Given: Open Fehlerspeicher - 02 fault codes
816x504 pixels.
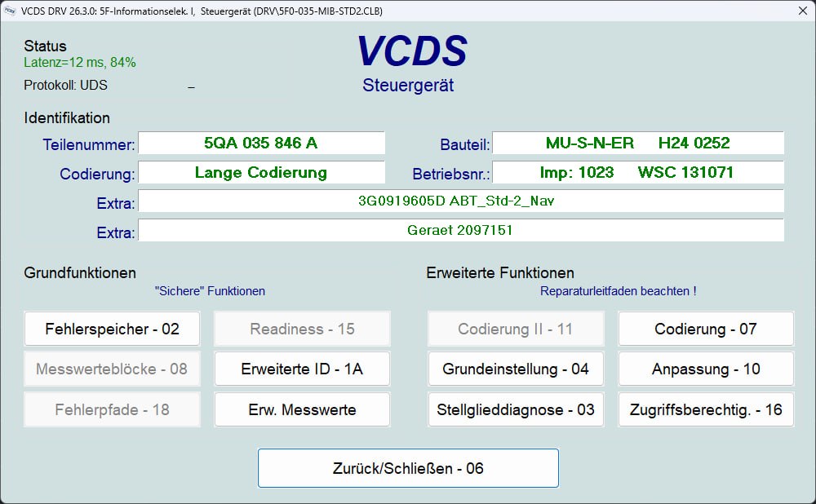Looking at the screenshot, I should tap(112, 329).
